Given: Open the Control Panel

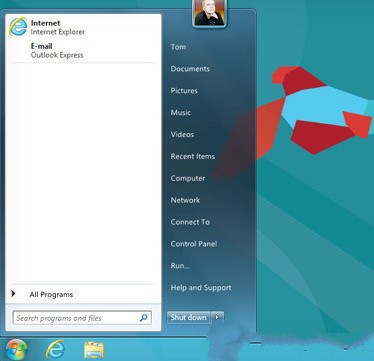Looking at the screenshot, I should pos(194,244).
